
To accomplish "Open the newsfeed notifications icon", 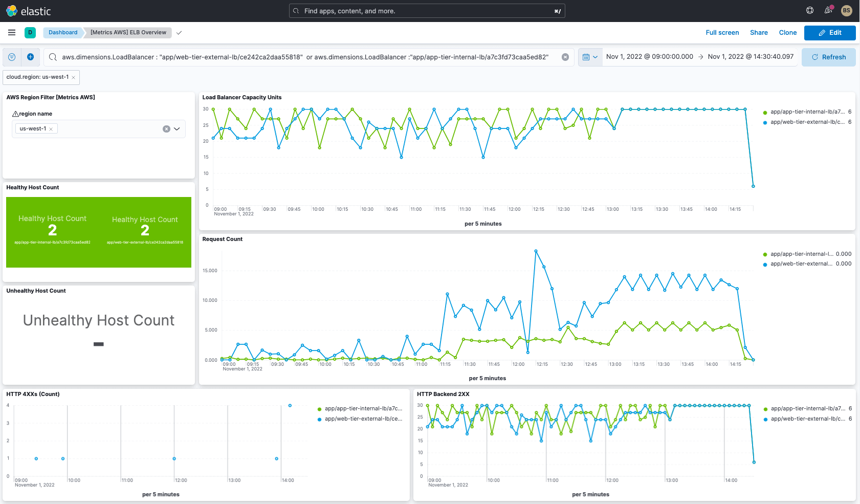I will pos(828,11).
